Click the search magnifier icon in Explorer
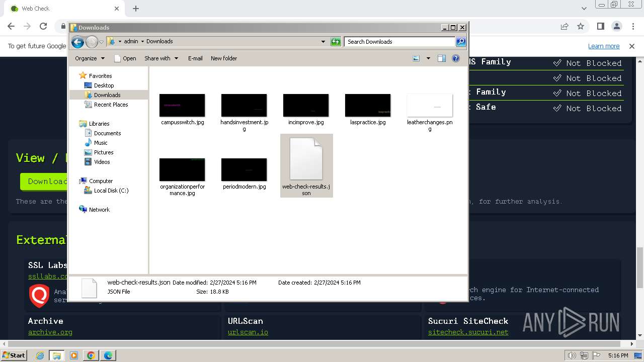The width and height of the screenshot is (644, 362). point(461,42)
